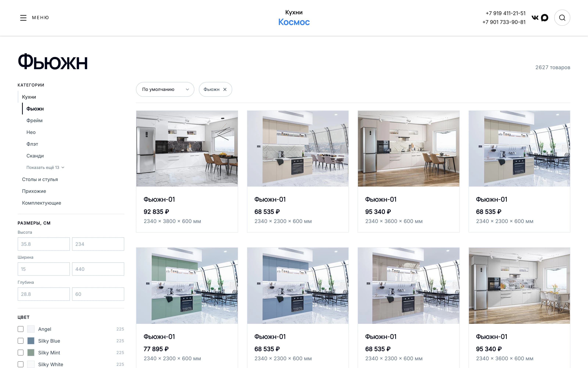Screen dimensions: 588x368
Task: Check the Silky Blue checkbox
Action: tap(21, 341)
